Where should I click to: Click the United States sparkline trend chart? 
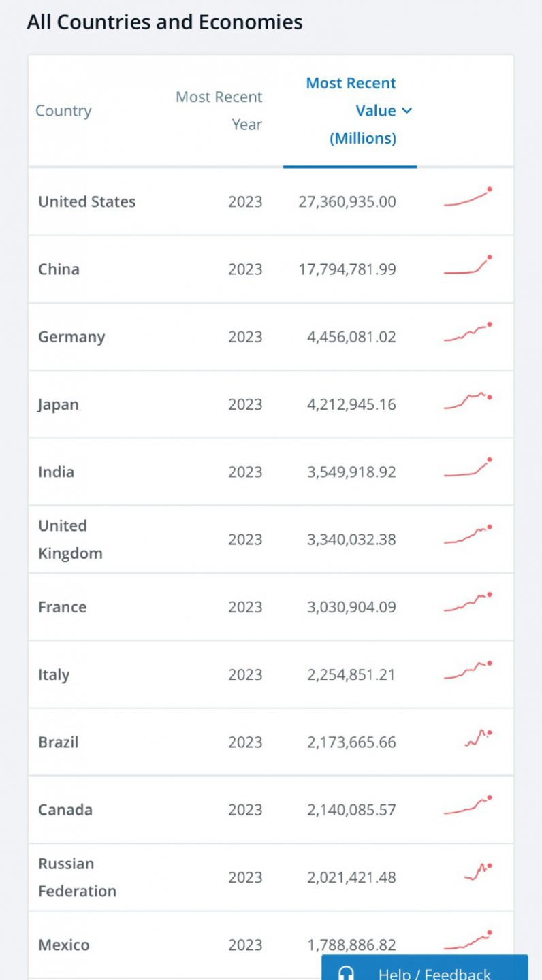(x=468, y=198)
